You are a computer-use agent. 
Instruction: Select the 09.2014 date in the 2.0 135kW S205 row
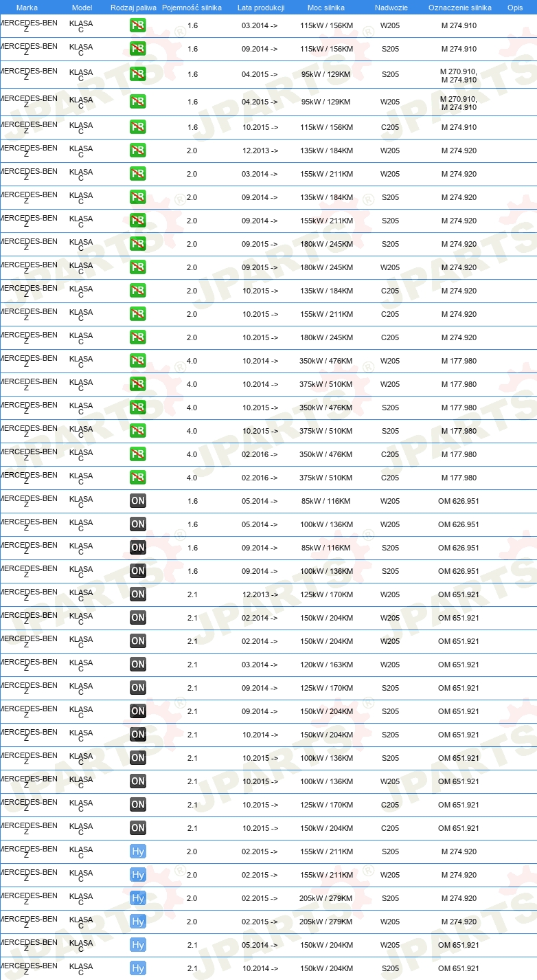click(260, 197)
